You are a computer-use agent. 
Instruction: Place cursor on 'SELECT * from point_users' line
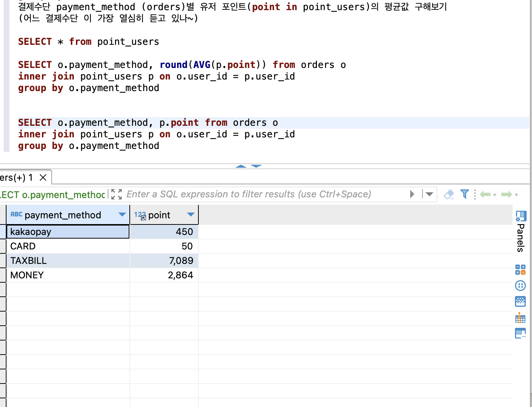click(89, 42)
